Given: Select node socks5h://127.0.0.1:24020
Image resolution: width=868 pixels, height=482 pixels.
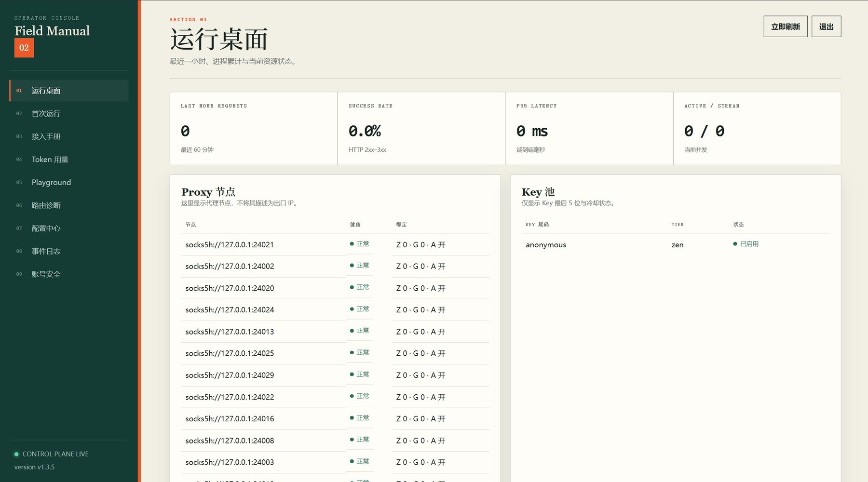Looking at the screenshot, I should 230,288.
